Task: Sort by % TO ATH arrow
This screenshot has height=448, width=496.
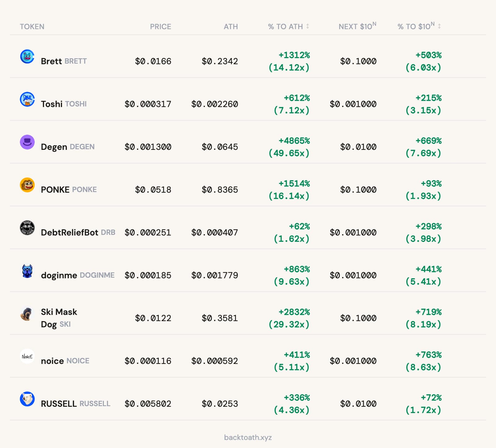Action: [x=308, y=26]
